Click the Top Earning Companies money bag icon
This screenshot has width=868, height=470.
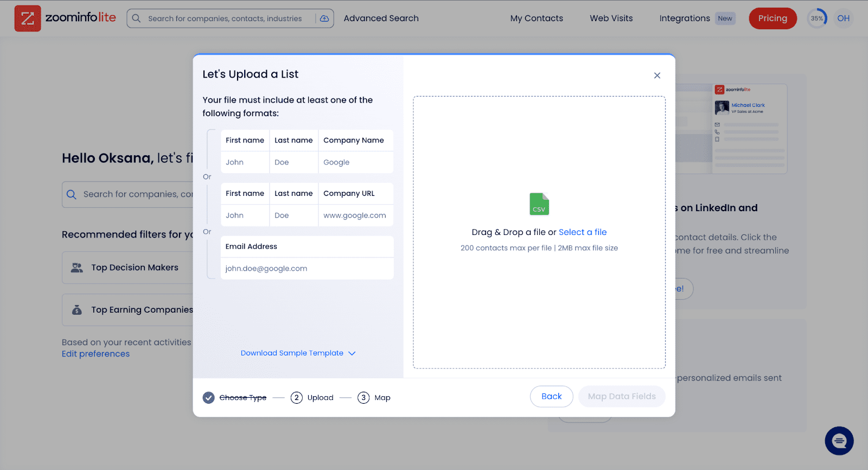pos(77,310)
